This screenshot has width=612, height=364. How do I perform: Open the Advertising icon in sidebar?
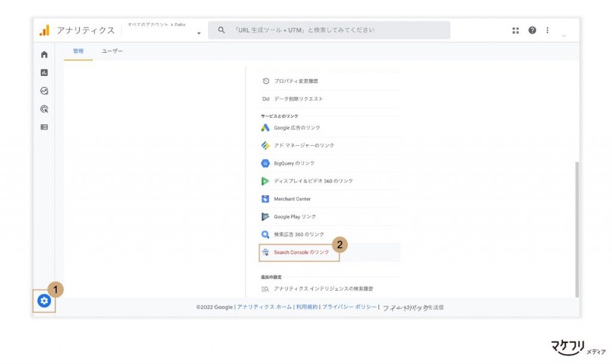(44, 109)
